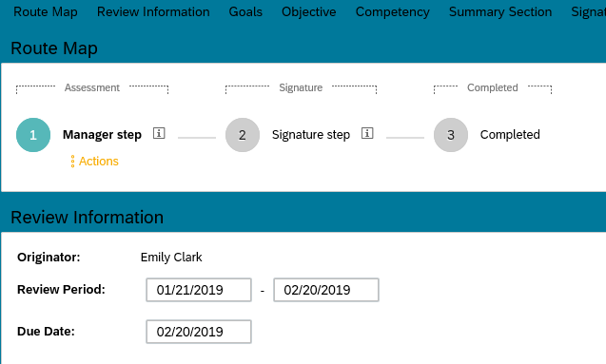This screenshot has height=364, width=606.
Task: Open the Objective tab
Action: click(x=309, y=12)
